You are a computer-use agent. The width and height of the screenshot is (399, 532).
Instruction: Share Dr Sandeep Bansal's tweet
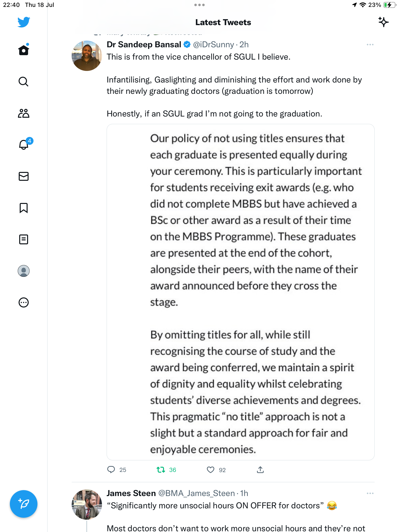pyautogui.click(x=260, y=470)
